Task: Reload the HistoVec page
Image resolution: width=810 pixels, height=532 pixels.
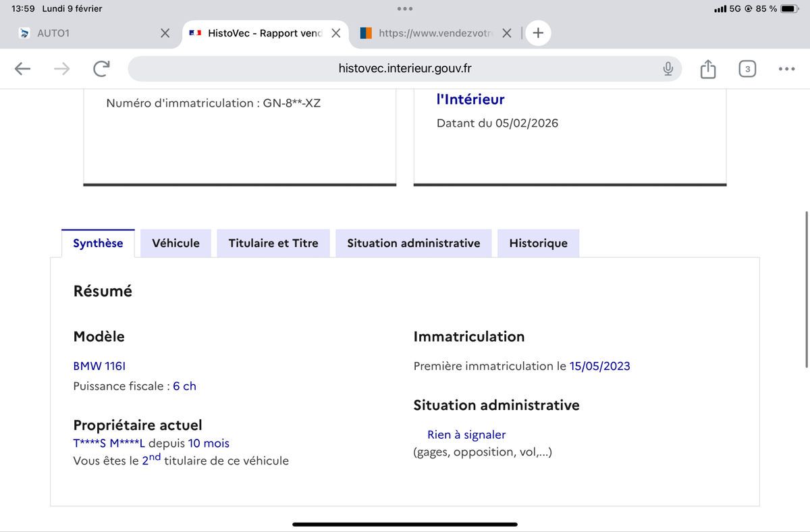Action: pos(101,68)
